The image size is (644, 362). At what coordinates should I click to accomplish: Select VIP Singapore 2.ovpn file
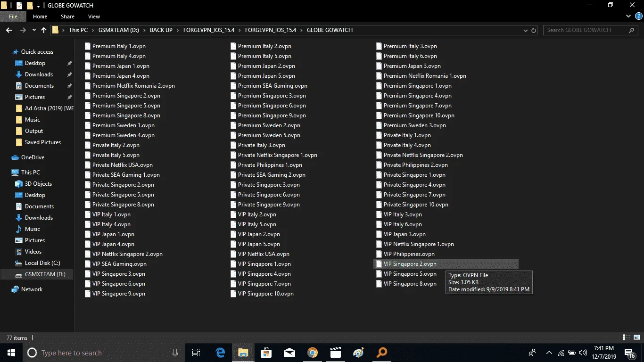click(446, 264)
